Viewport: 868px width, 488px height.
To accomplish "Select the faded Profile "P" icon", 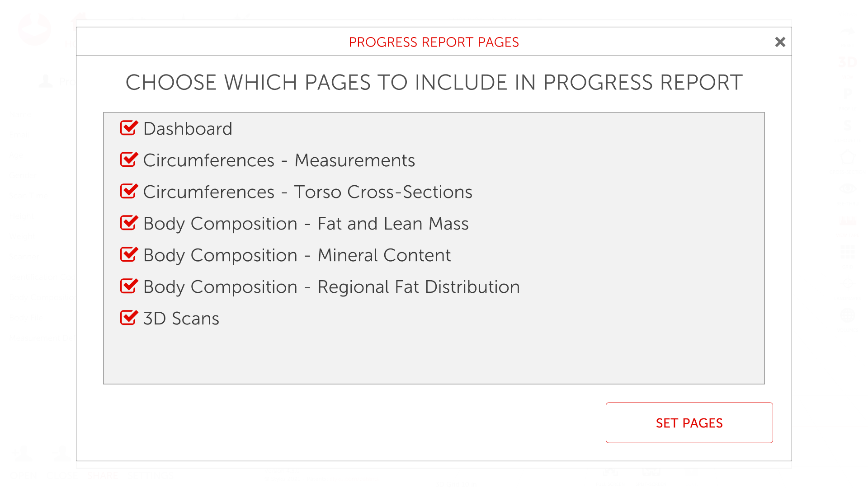I will point(847,94).
